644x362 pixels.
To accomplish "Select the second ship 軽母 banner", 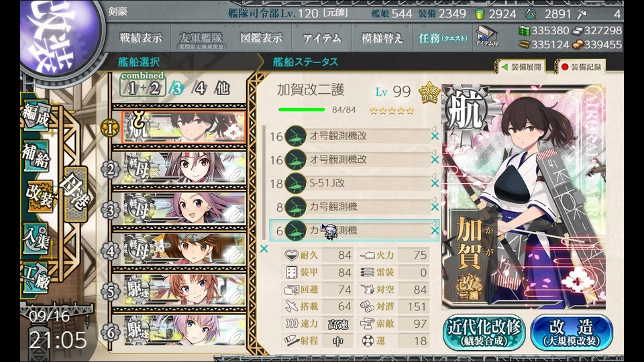I will click(x=184, y=168).
